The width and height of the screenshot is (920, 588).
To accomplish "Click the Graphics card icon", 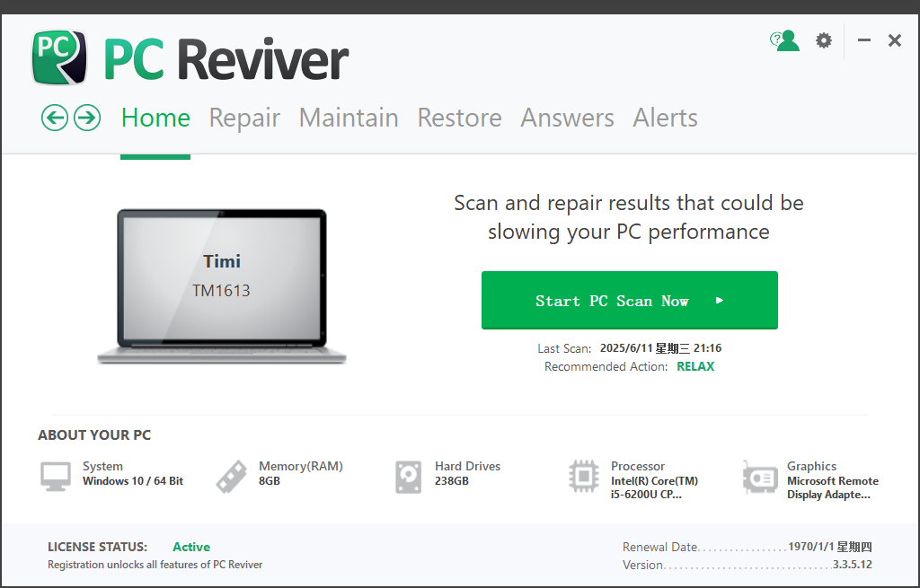I will click(x=760, y=478).
